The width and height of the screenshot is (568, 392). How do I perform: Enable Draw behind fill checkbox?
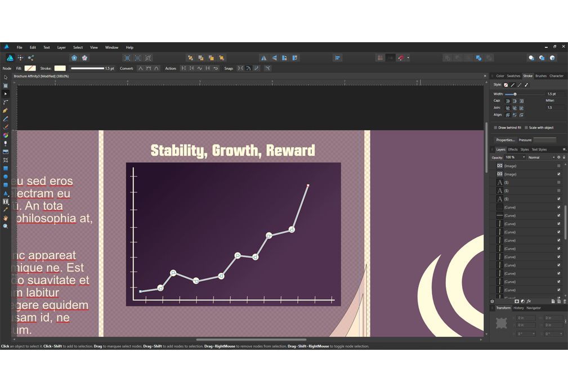click(495, 128)
